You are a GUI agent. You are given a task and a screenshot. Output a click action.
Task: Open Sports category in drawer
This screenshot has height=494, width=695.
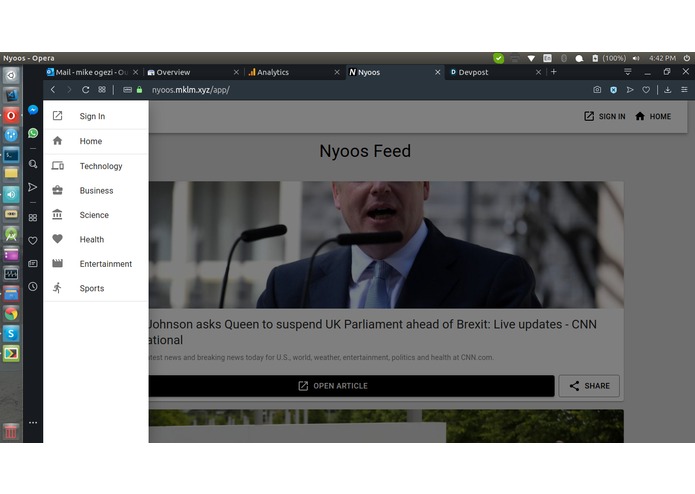[96, 288]
